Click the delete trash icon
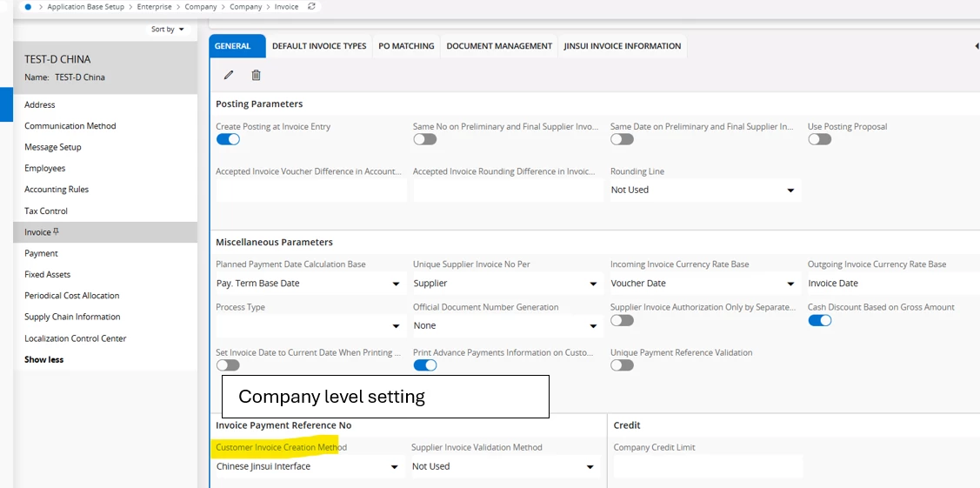The image size is (980, 488). coord(256,76)
